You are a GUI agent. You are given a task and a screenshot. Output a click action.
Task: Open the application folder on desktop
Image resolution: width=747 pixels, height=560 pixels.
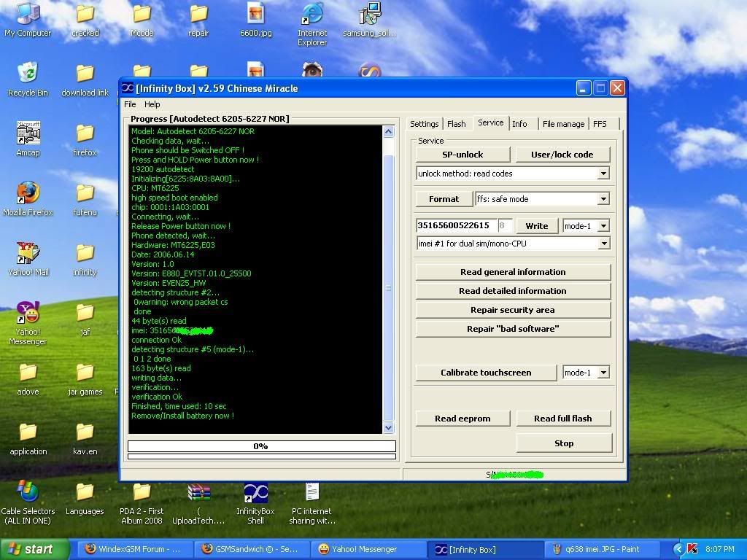28,438
